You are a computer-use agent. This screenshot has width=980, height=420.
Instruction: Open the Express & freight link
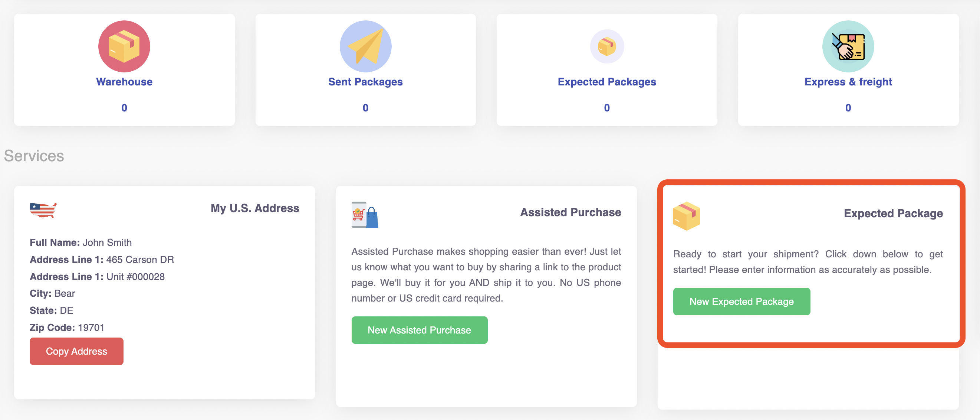click(x=848, y=81)
